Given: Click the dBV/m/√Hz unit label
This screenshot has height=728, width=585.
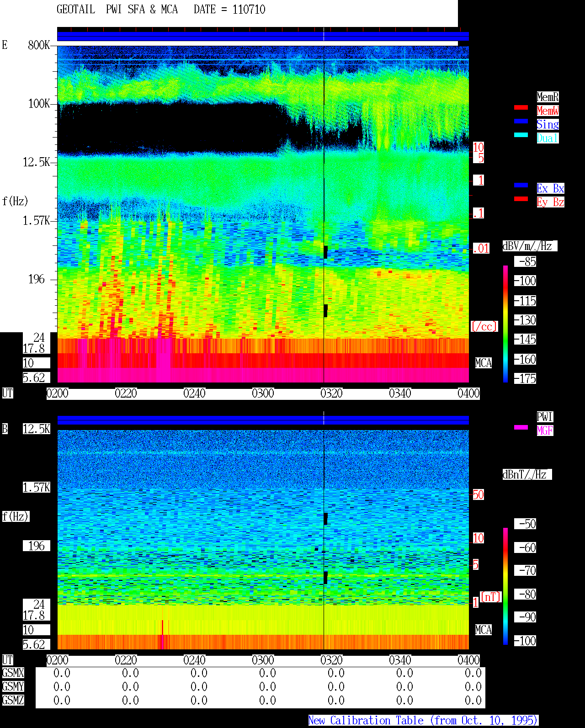Looking at the screenshot, I should (530, 246).
